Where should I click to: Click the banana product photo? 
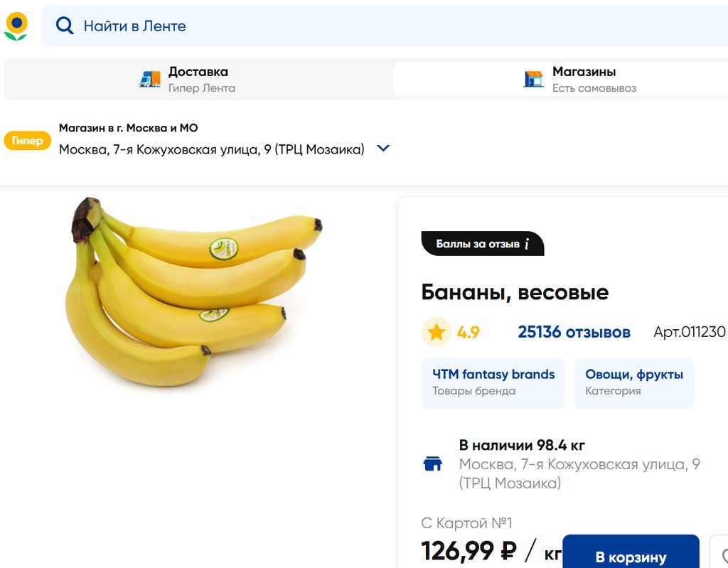click(x=192, y=291)
